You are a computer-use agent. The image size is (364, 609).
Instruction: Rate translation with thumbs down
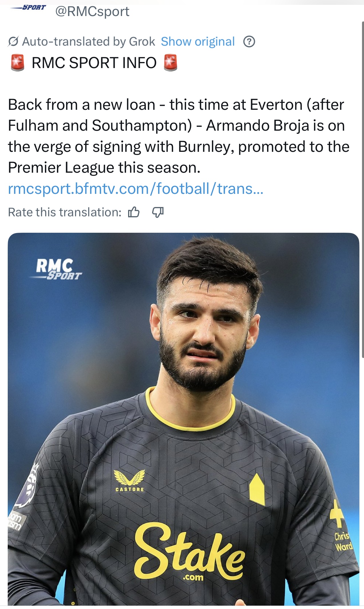tap(158, 212)
